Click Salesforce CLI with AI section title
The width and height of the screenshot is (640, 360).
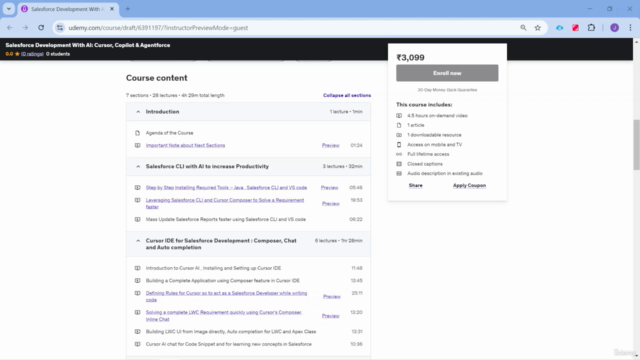click(x=207, y=166)
